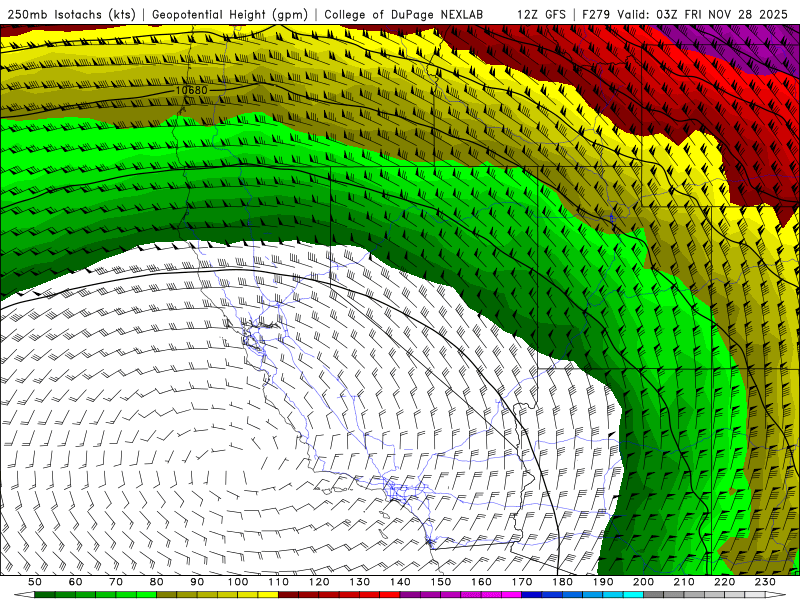
Task: Click the 160 label on the speed scale
Action: 481,582
